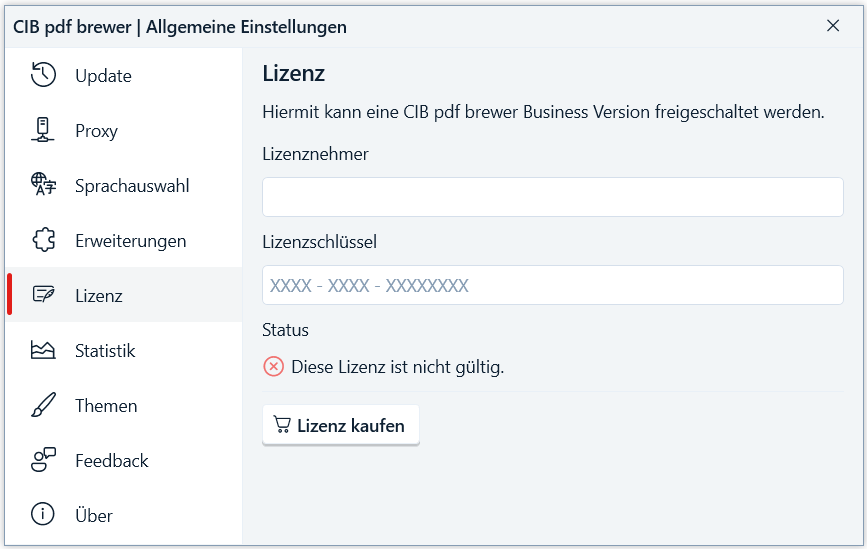Focus the Lizenzschlüssel input field
This screenshot has width=867, height=549.
(x=553, y=285)
